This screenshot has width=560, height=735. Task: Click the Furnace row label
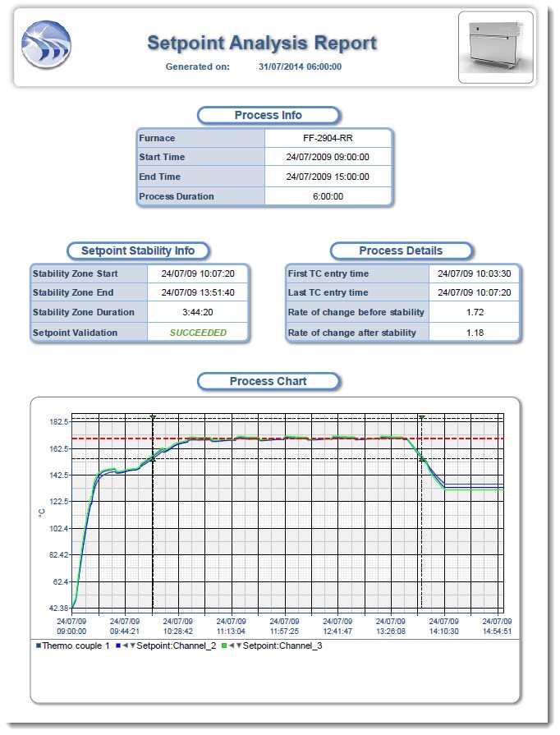point(157,138)
